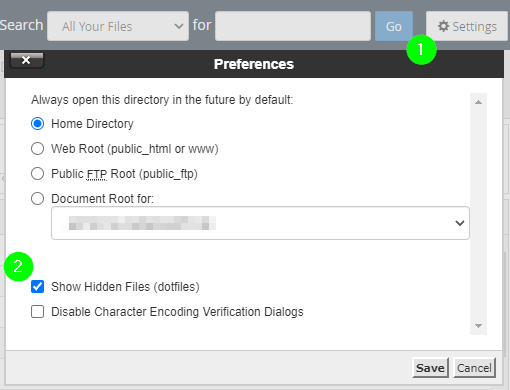Cancel the Preferences dialog
510x390 pixels.
click(474, 368)
